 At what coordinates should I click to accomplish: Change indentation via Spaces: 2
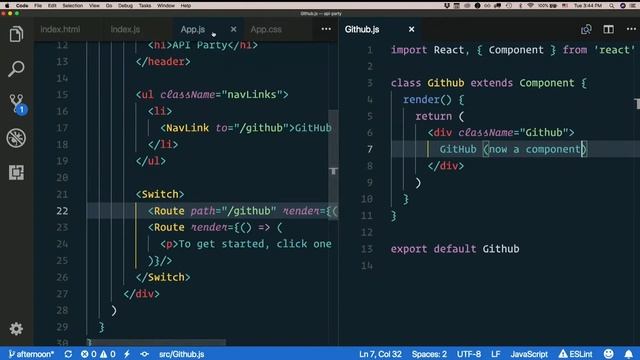[429, 354]
